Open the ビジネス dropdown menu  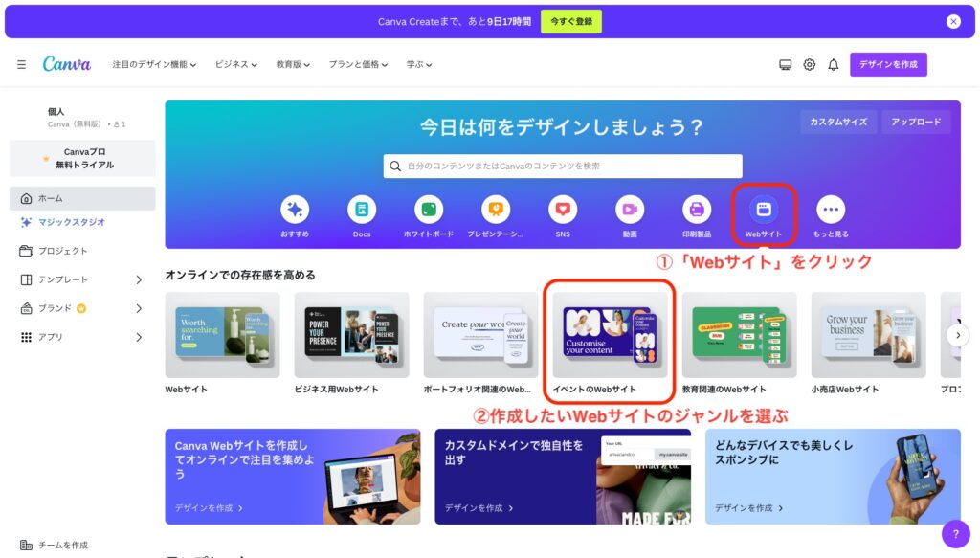tap(236, 64)
